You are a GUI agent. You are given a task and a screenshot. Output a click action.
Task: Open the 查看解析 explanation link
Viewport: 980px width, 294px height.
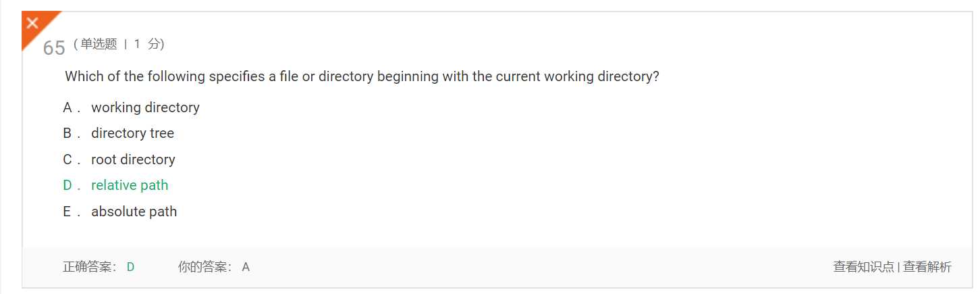(927, 267)
